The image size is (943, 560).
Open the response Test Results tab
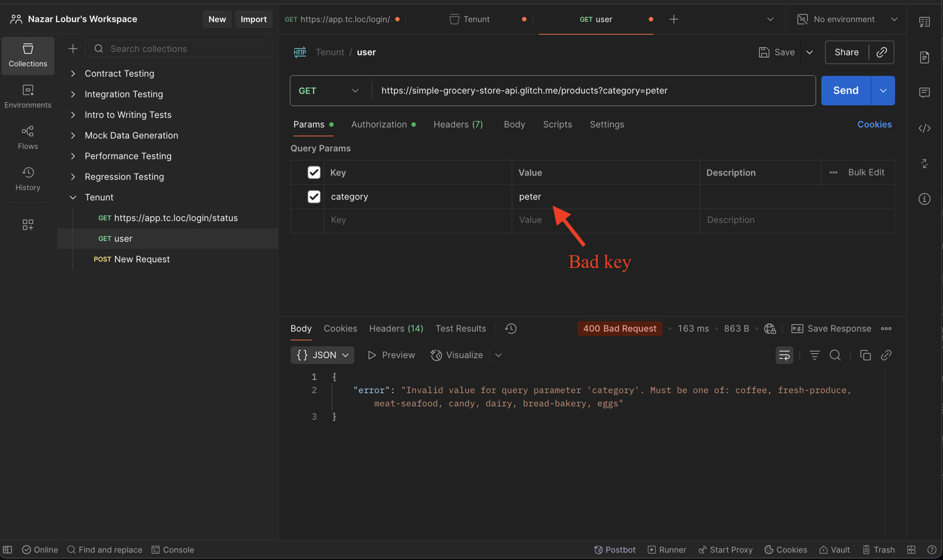pos(460,329)
